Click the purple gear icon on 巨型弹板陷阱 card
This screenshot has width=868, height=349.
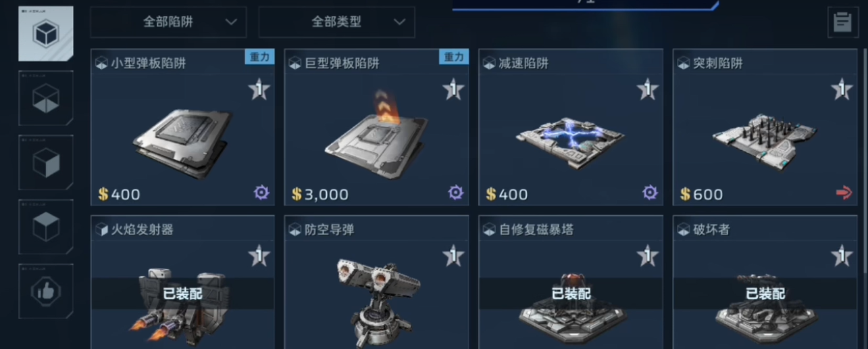pyautogui.click(x=455, y=193)
